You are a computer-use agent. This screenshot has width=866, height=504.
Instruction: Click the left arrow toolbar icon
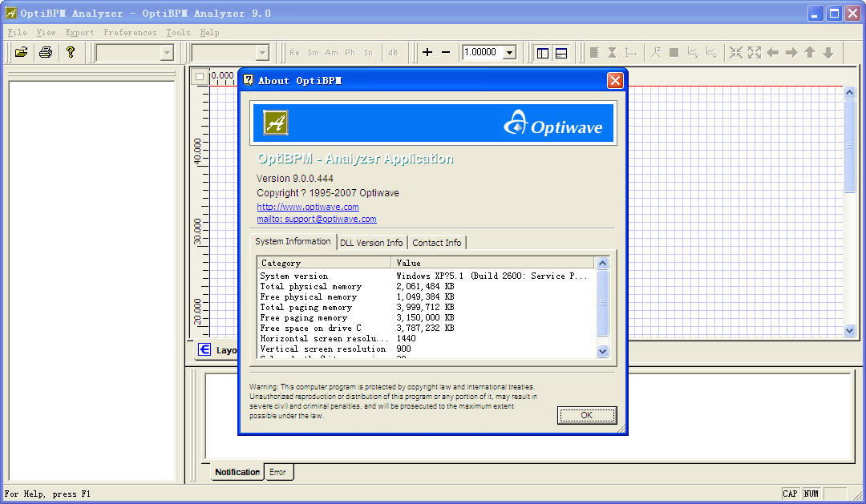pos(773,52)
